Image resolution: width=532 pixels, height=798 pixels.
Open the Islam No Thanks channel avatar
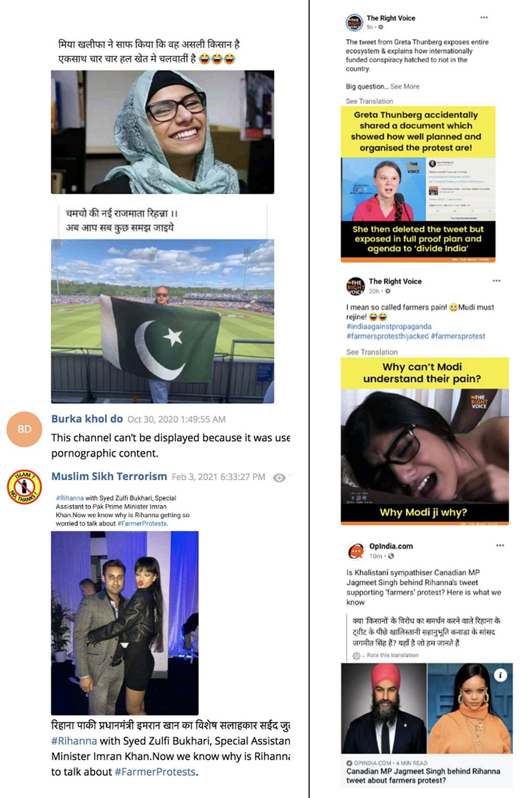coord(24,487)
